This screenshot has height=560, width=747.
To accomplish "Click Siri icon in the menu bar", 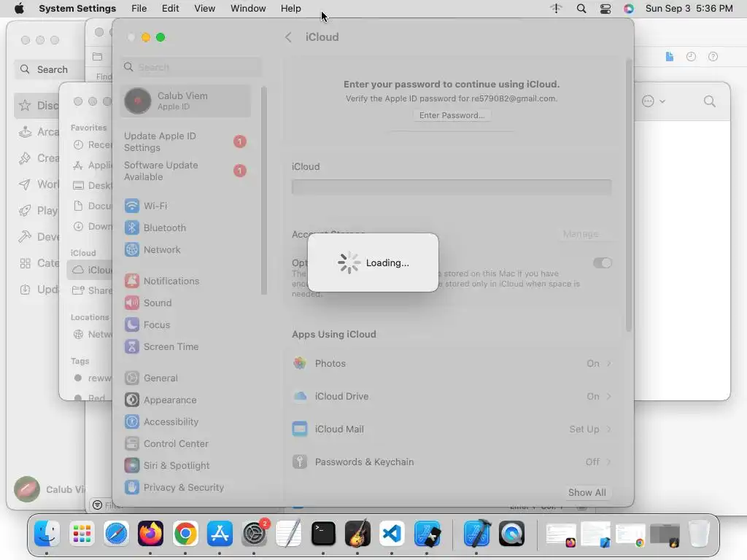I will tap(629, 9).
